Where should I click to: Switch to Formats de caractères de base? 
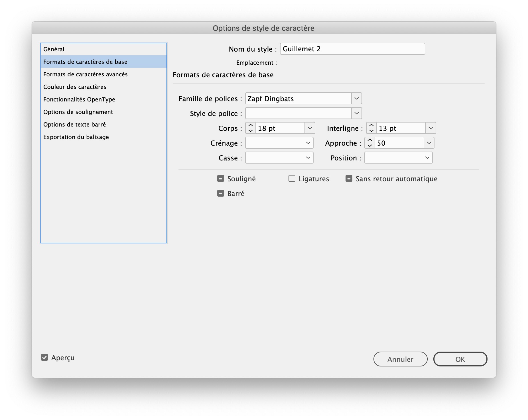(85, 62)
